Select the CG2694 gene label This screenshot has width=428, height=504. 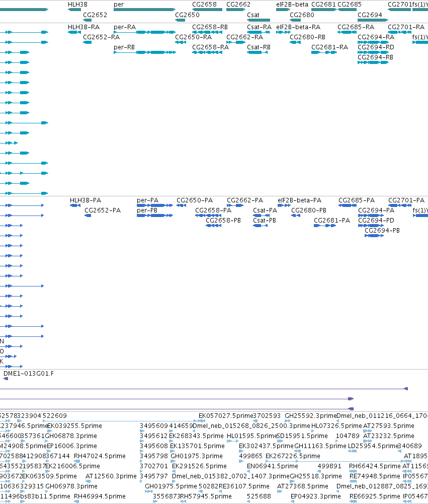tap(370, 15)
